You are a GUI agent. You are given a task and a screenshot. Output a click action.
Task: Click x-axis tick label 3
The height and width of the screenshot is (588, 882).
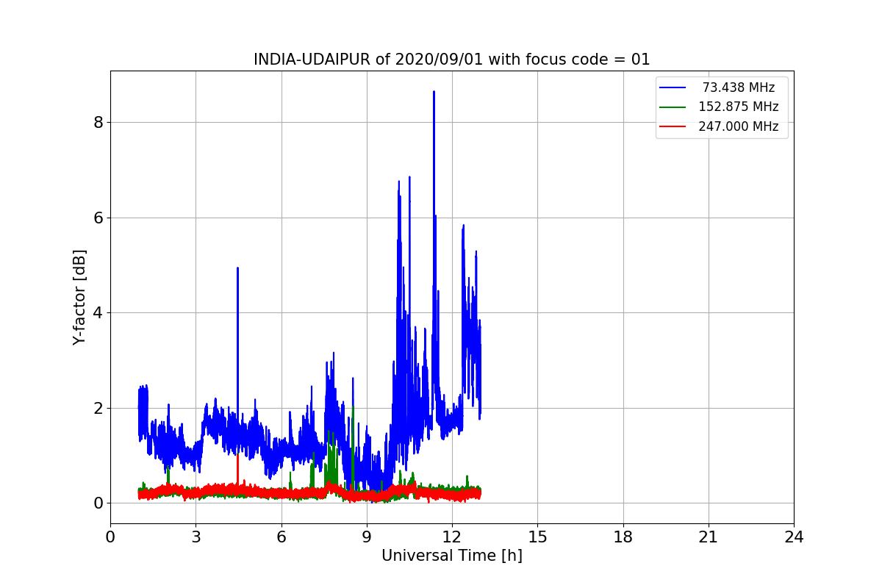tap(196, 537)
